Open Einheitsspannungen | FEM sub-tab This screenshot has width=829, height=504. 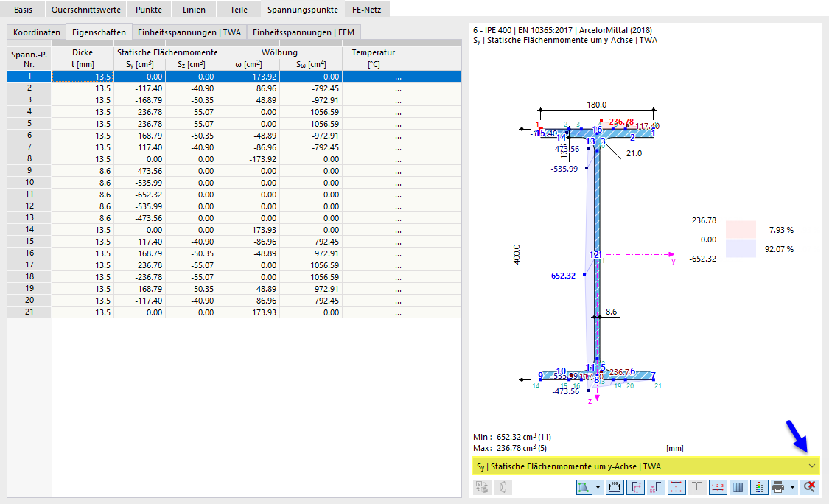pyautogui.click(x=304, y=32)
